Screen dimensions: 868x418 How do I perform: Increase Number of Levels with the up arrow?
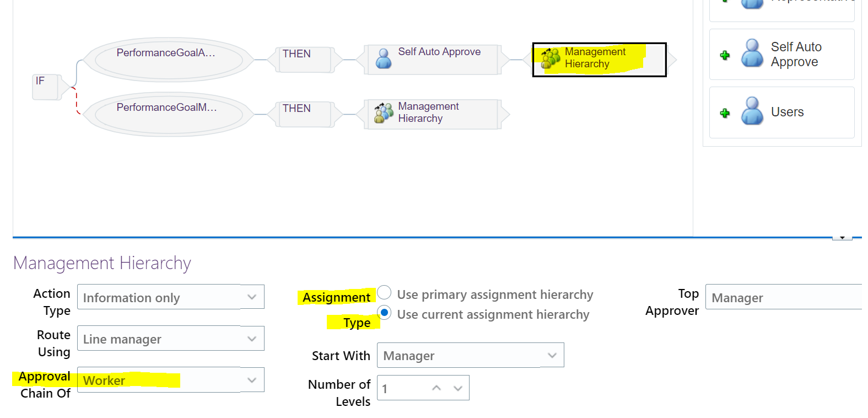[x=436, y=388]
